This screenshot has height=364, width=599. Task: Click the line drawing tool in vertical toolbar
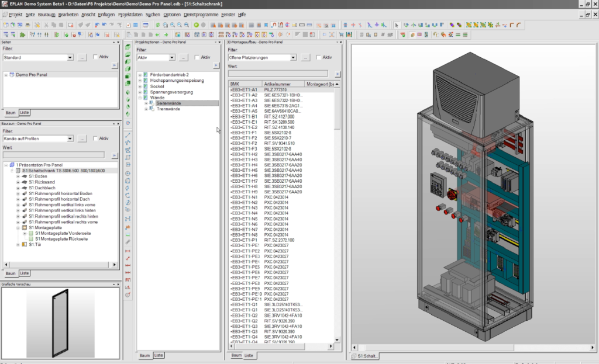click(128, 135)
